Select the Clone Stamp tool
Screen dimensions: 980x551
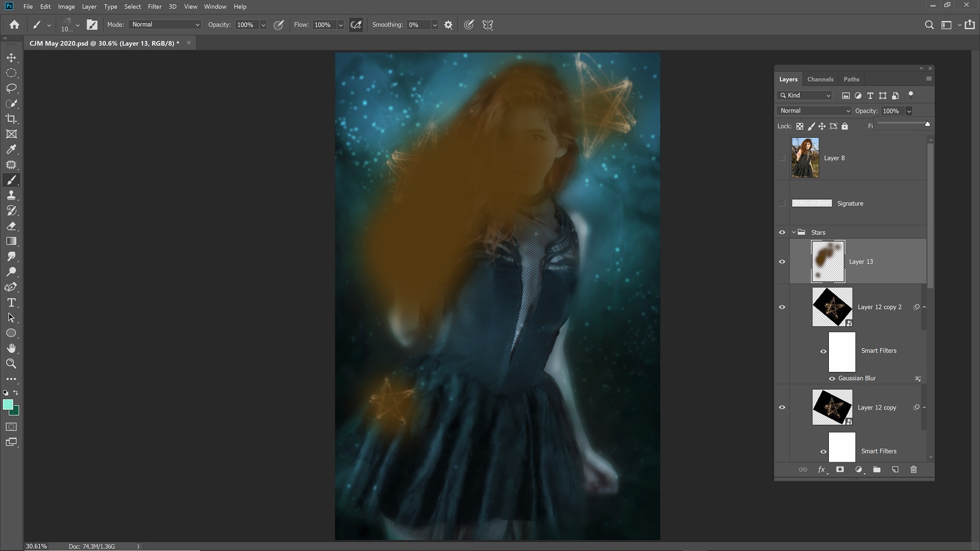pos(11,195)
